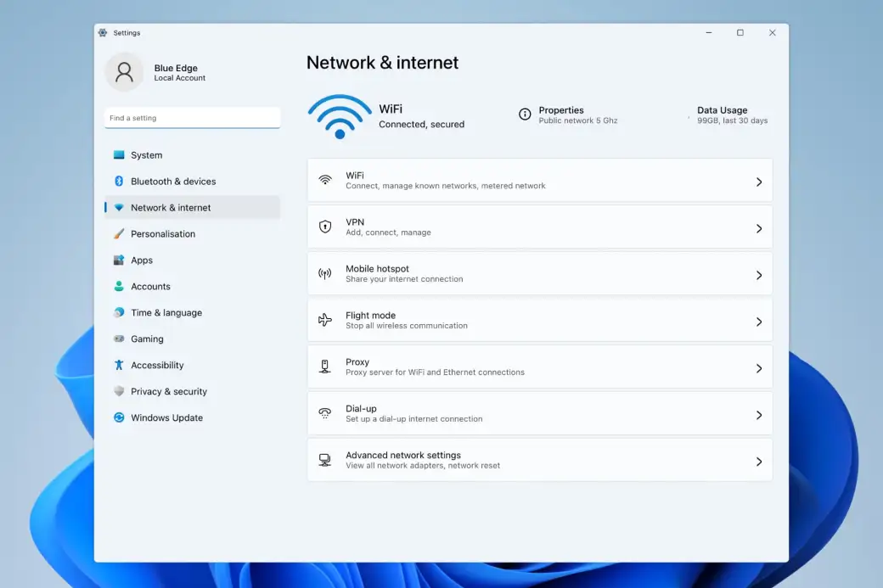
Task: Open the Properties link for WiFi
Action: click(x=568, y=115)
